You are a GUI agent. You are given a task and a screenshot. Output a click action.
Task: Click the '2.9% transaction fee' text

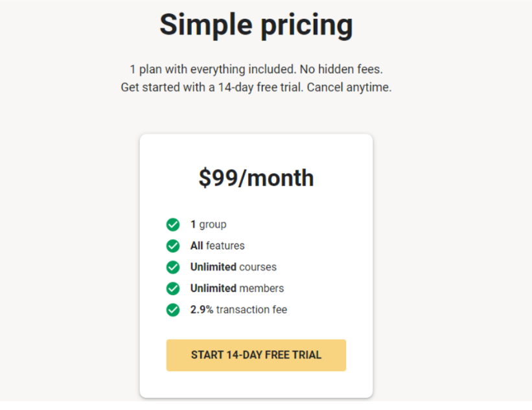tap(239, 309)
